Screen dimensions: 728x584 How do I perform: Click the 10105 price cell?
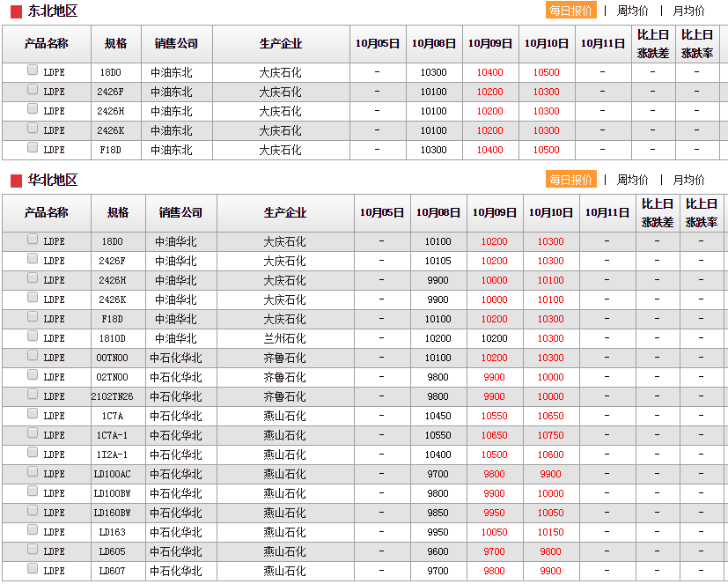[x=438, y=261]
